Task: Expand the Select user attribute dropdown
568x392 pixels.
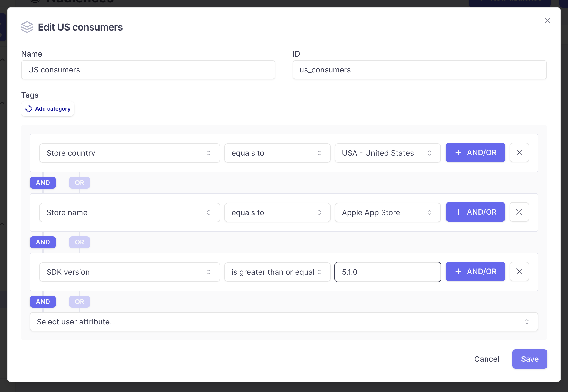Action: pyautogui.click(x=283, y=322)
